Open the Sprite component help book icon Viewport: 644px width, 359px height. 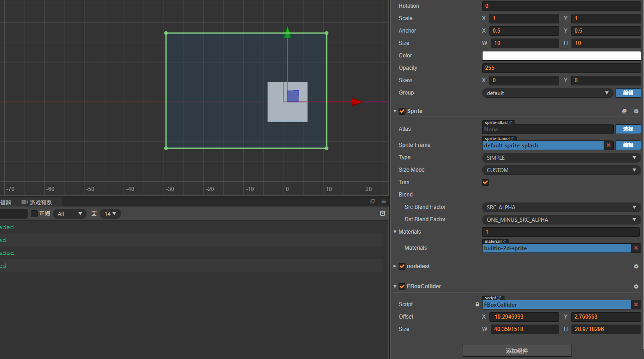tap(624, 111)
